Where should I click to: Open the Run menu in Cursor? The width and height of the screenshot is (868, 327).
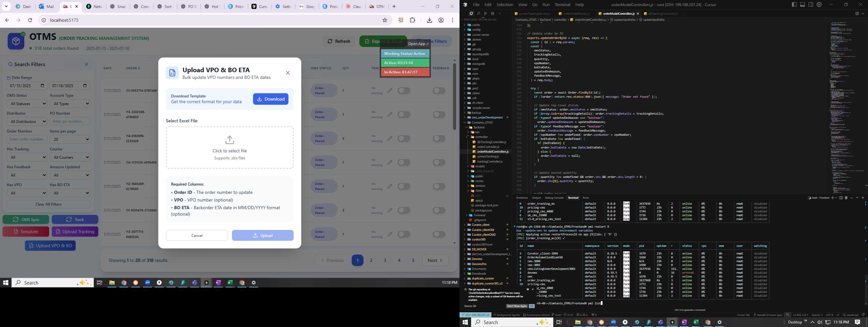click(x=546, y=4)
